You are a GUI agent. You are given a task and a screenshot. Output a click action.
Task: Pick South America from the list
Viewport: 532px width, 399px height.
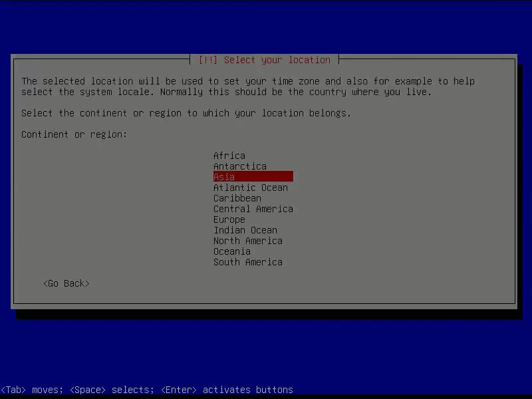click(x=247, y=262)
